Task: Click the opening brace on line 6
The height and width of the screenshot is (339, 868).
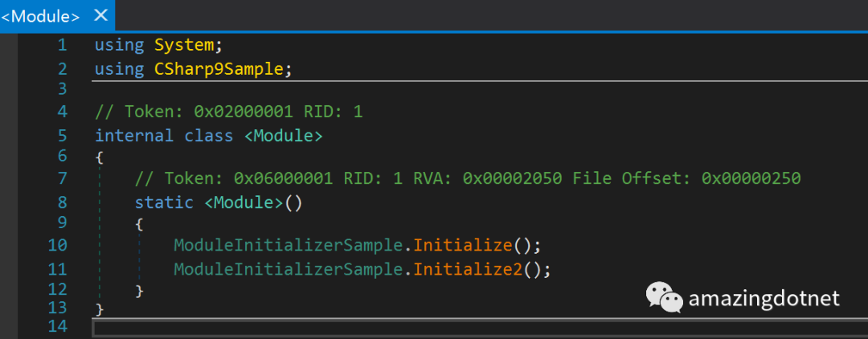Action: point(99,157)
